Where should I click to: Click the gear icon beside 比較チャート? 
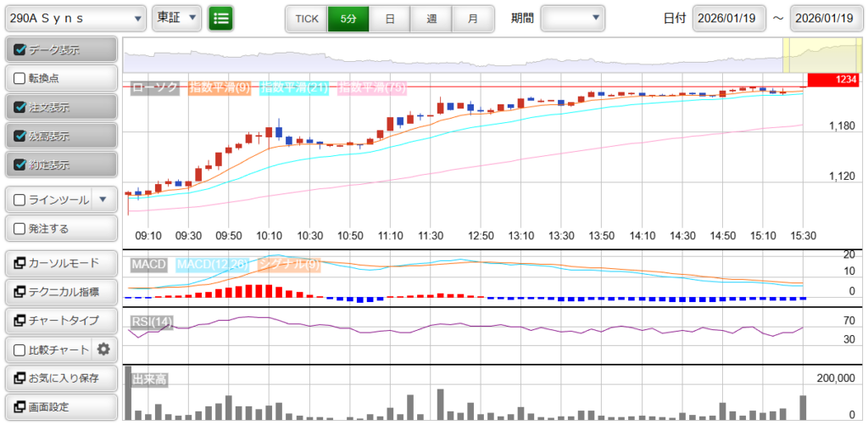click(103, 349)
